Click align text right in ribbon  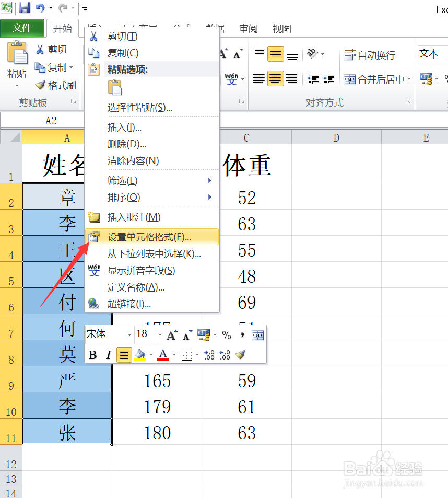[291, 78]
